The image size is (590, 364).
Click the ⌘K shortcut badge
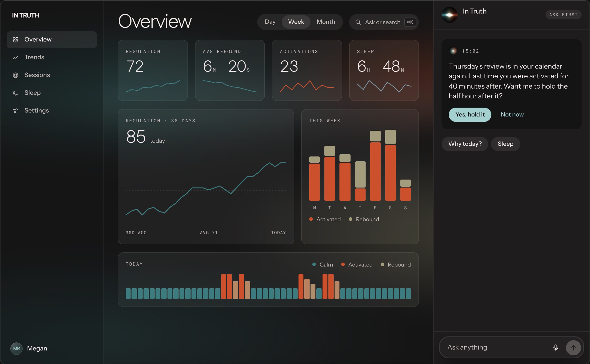tap(410, 22)
